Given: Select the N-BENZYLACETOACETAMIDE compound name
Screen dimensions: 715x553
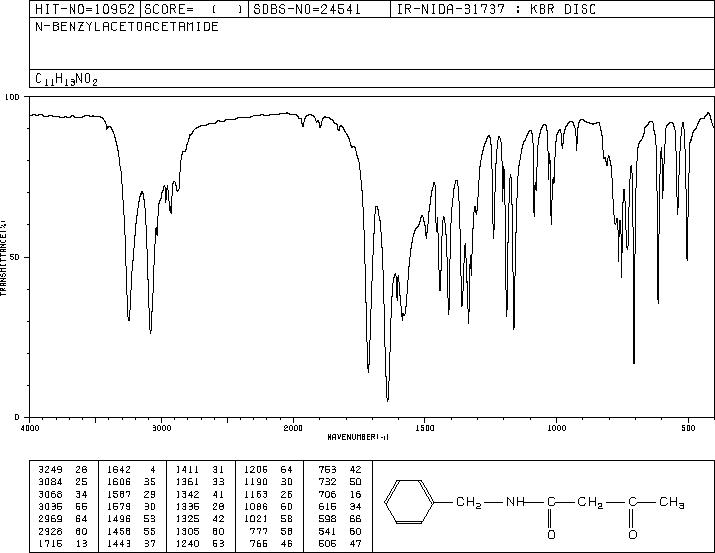Looking at the screenshot, I should click(x=127, y=27).
